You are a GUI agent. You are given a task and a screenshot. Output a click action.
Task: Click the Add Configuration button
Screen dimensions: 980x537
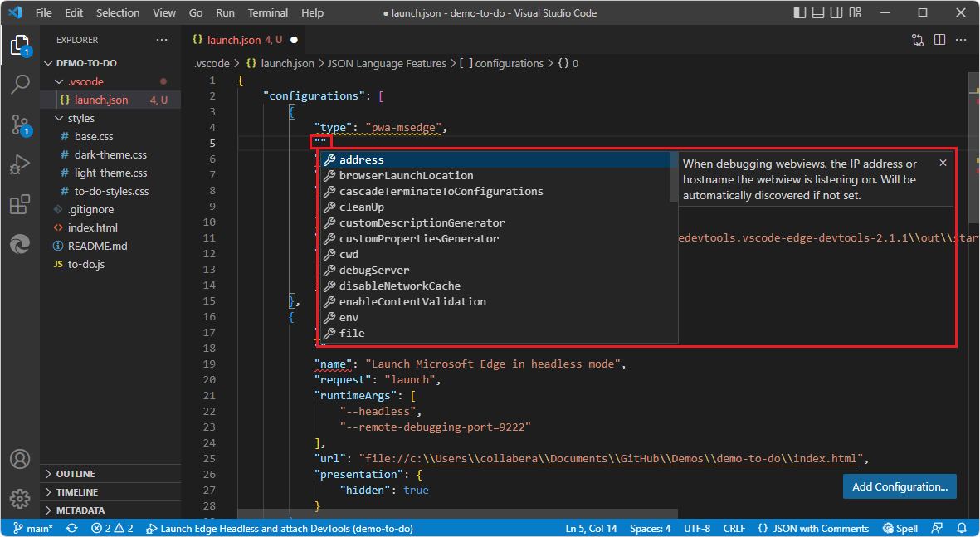900,486
